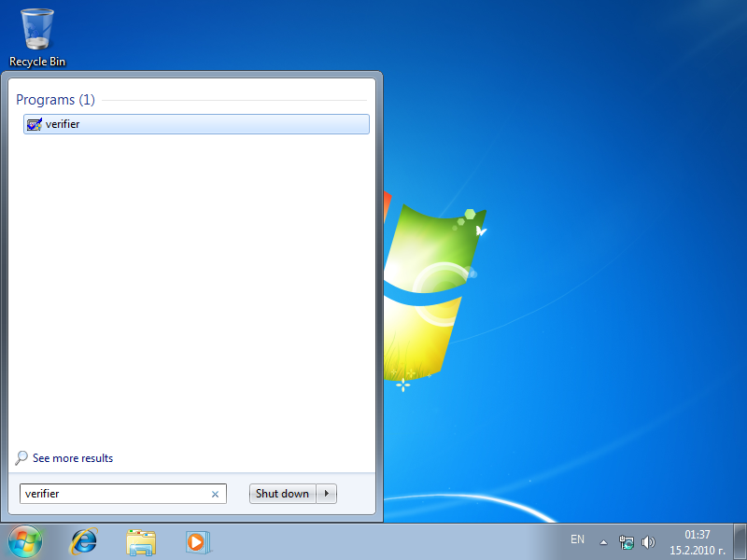
Task: Click the verifier program icon
Action: click(x=35, y=124)
